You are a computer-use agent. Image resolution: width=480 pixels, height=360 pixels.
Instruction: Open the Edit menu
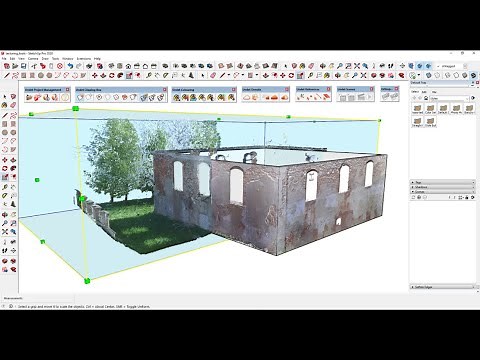point(12,59)
